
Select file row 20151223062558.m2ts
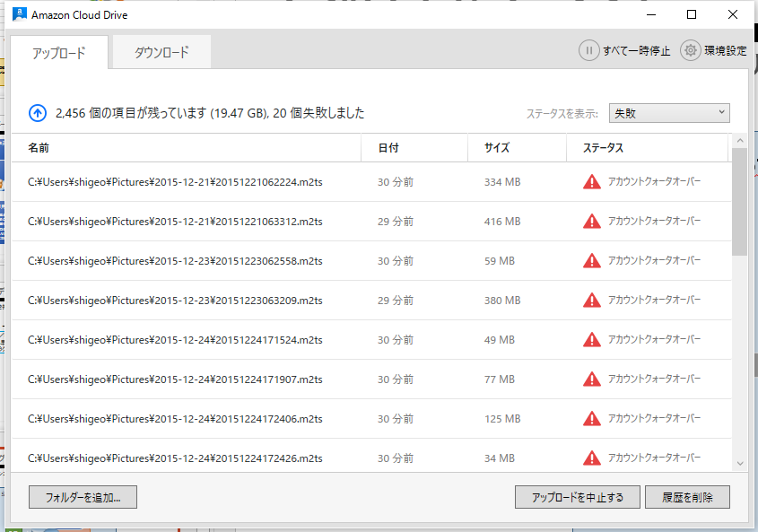click(371, 261)
